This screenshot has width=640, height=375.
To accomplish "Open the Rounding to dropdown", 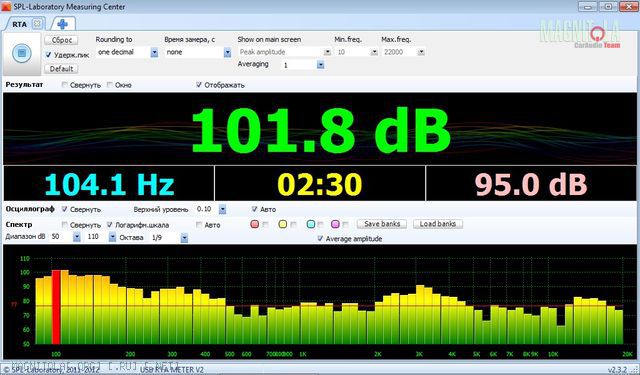I will [154, 52].
